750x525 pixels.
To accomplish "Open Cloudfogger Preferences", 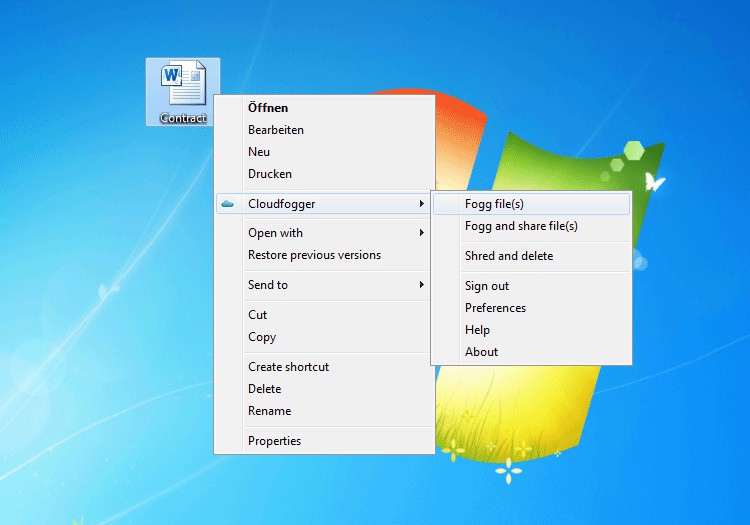I will point(531,308).
